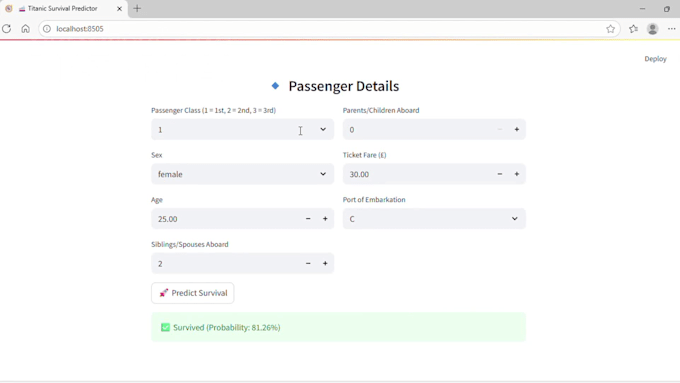Decrease the Age value
The height and width of the screenshot is (383, 680).
pos(308,219)
